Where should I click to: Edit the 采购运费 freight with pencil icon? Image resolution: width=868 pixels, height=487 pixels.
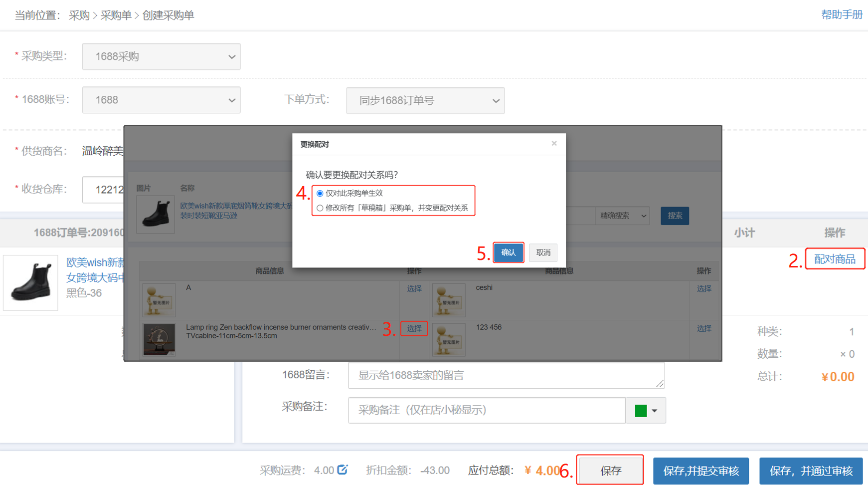click(x=342, y=470)
